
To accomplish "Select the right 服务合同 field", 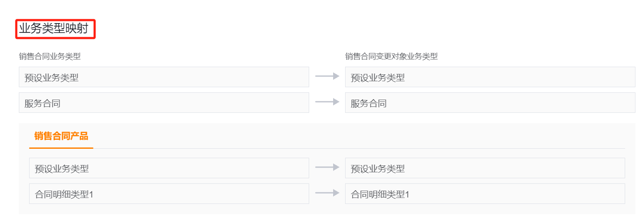I will click(490, 103).
